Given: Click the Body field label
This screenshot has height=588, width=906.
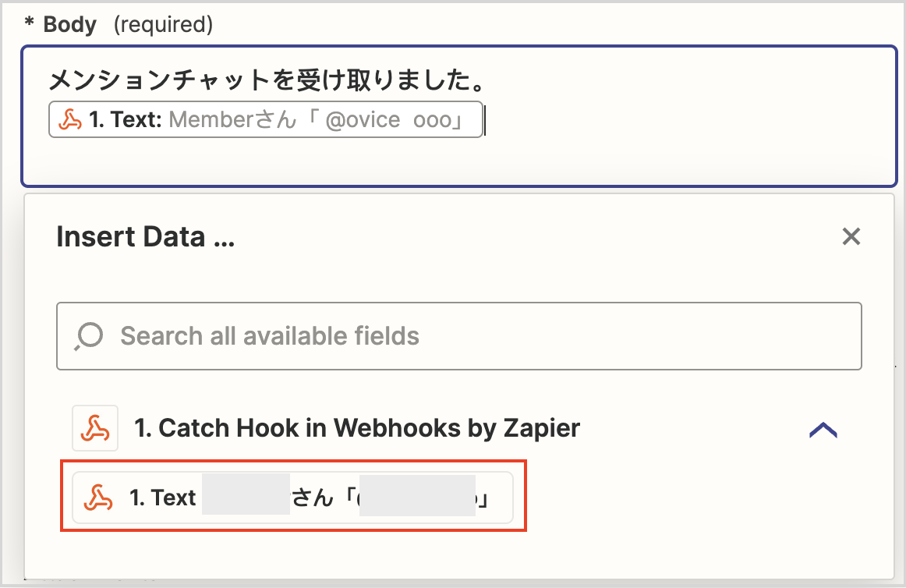Looking at the screenshot, I should pos(69,25).
